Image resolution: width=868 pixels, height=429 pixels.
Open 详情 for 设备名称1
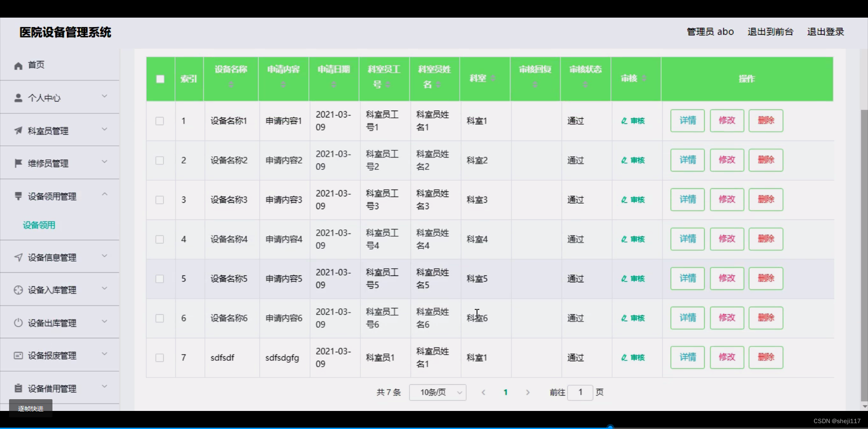coord(687,121)
